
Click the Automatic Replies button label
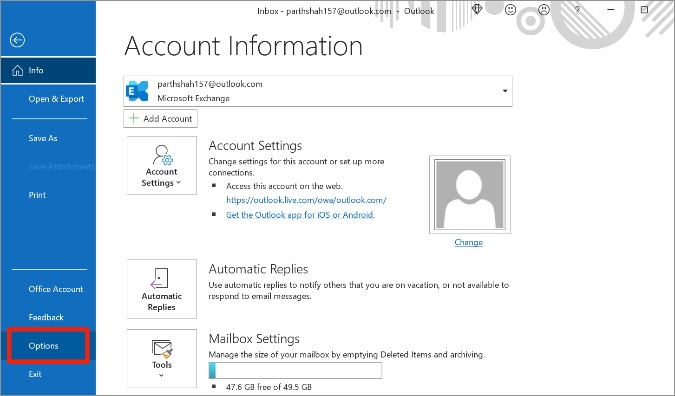tap(161, 302)
